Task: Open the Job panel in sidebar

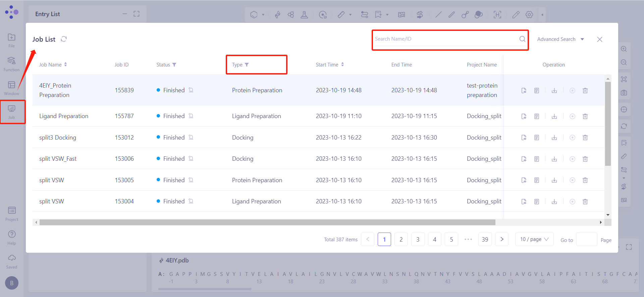Action: pos(12,112)
